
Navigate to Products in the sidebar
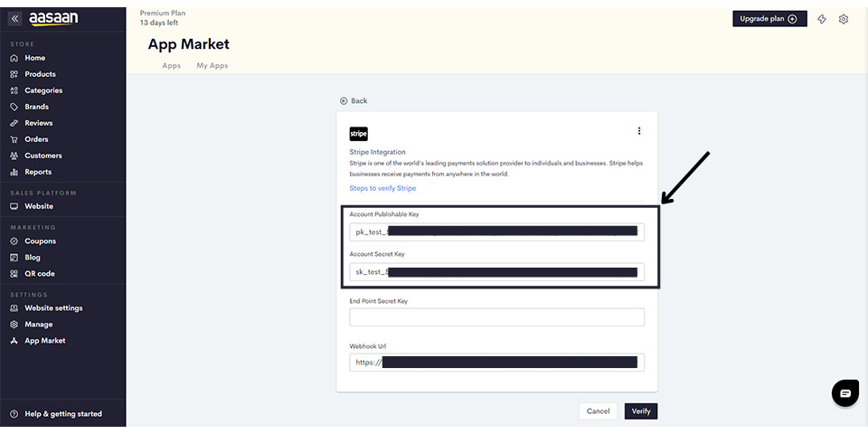(x=40, y=74)
